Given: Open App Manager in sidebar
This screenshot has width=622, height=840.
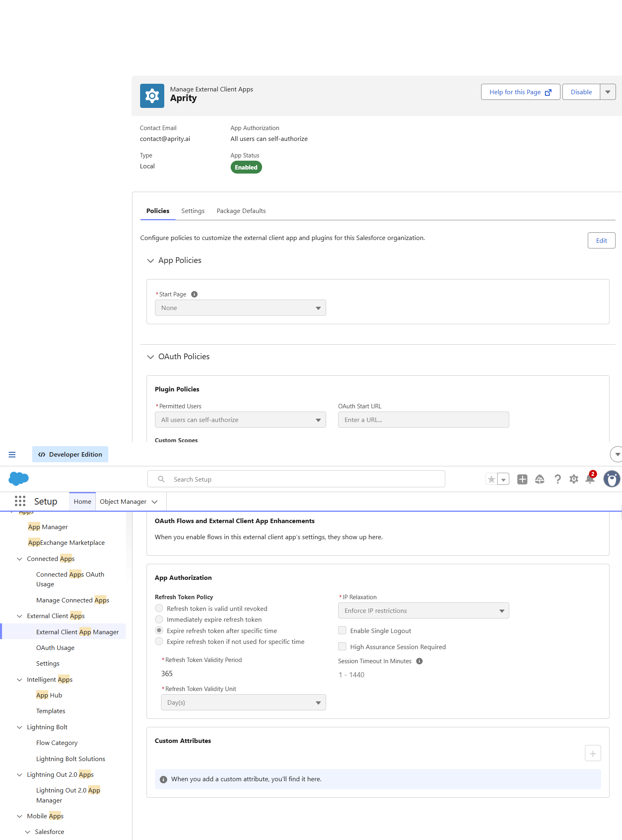Looking at the screenshot, I should (x=48, y=527).
